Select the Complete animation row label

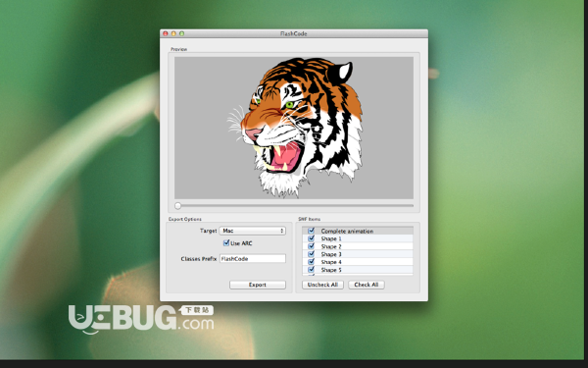pos(347,231)
